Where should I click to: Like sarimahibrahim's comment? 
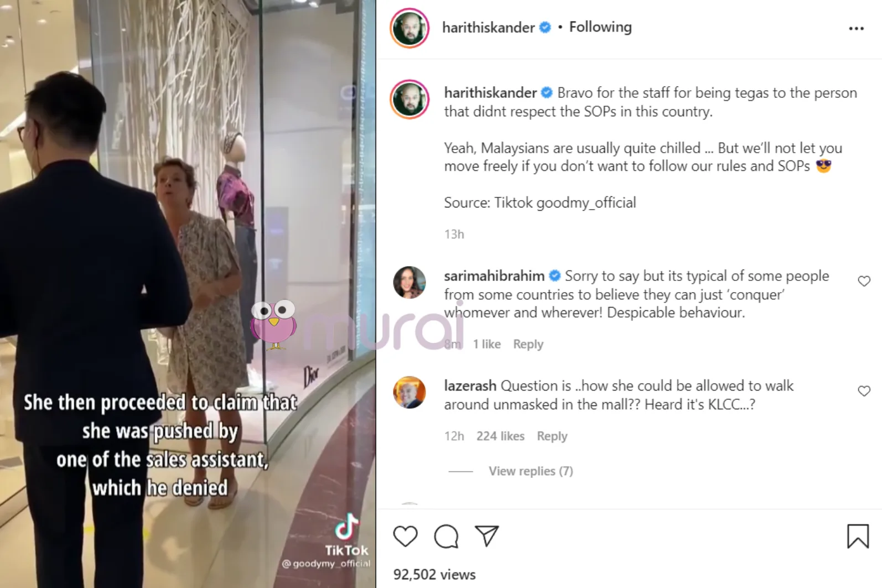point(864,281)
